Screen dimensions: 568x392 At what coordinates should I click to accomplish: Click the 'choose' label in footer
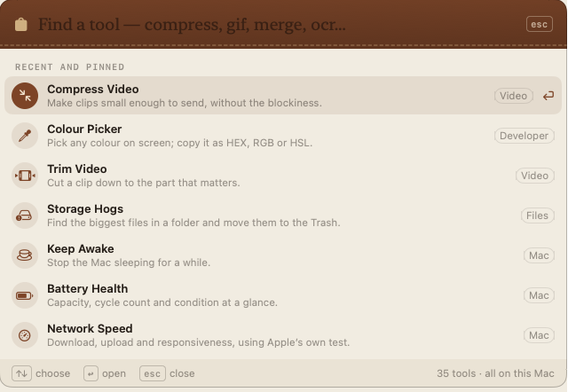click(53, 373)
